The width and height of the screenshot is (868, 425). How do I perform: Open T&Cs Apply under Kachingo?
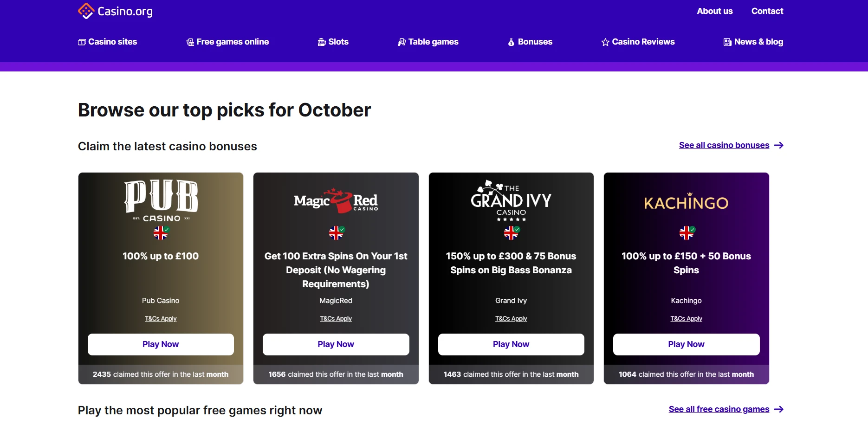click(686, 319)
